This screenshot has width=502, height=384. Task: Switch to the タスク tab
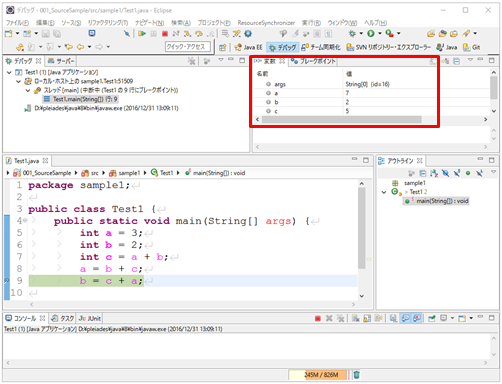pyautogui.click(x=63, y=318)
